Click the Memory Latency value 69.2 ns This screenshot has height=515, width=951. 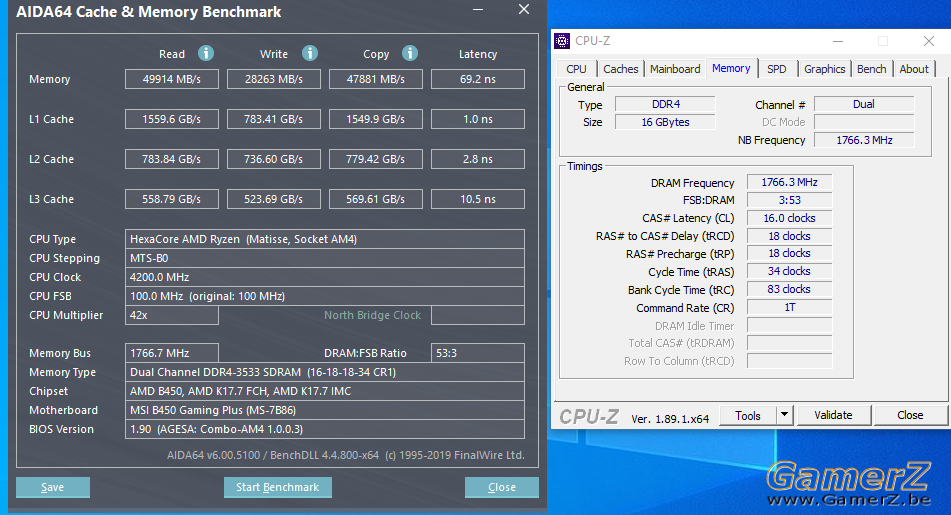click(478, 79)
